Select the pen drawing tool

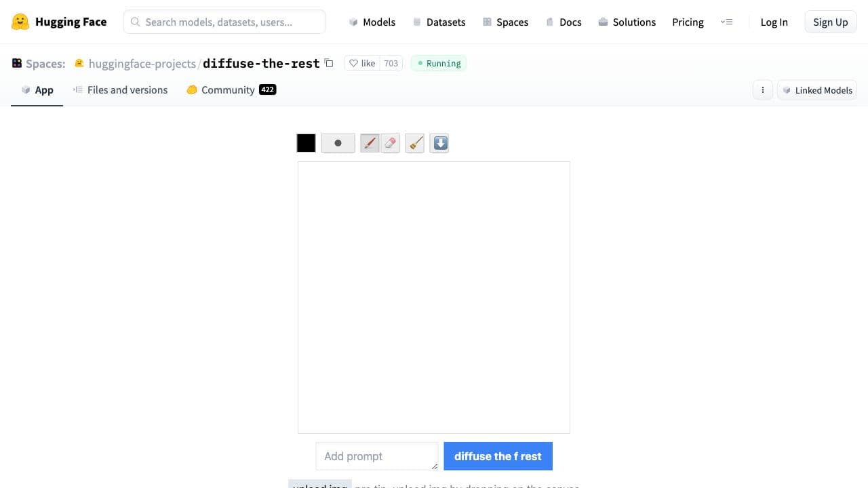370,143
